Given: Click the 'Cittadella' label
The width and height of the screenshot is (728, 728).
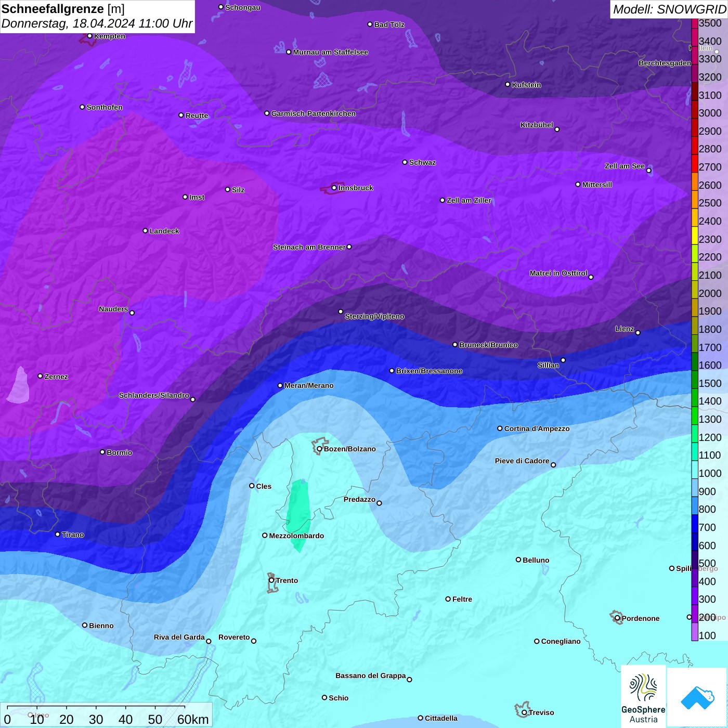Looking at the screenshot, I should (x=441, y=718).
